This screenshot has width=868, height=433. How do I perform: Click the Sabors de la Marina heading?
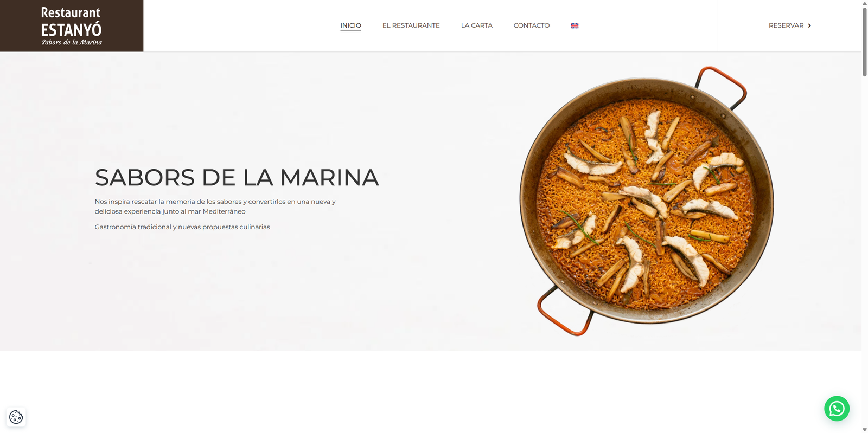tap(237, 178)
